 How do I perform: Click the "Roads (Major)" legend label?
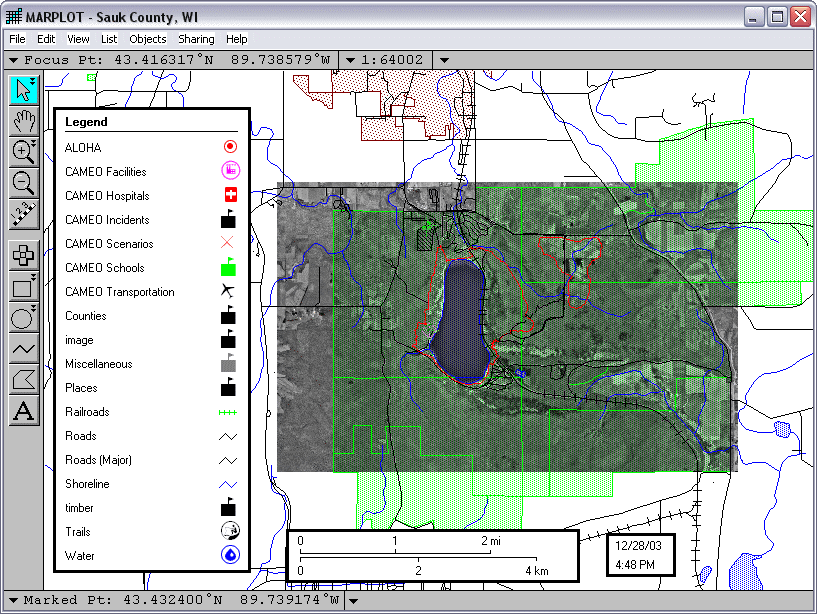(x=98, y=459)
